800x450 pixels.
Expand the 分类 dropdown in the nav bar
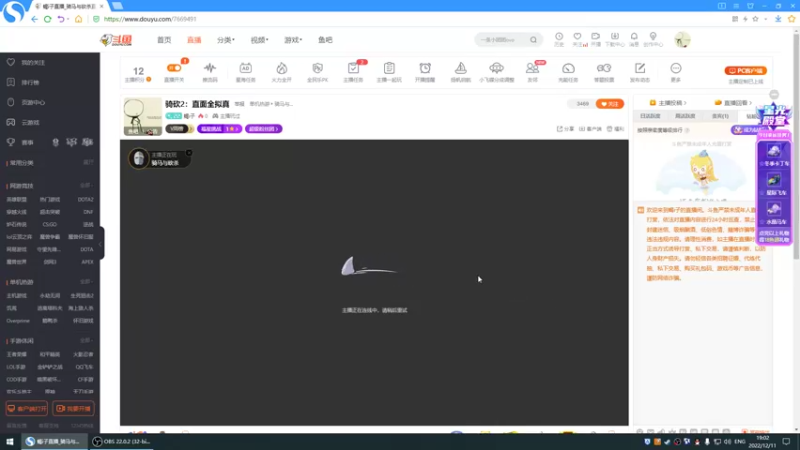click(x=226, y=40)
